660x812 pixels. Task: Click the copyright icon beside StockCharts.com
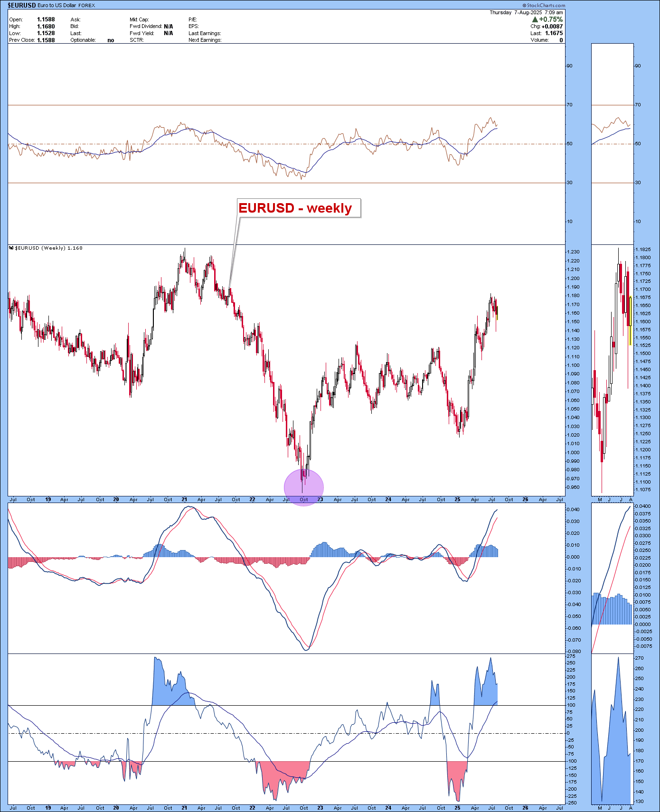pos(525,6)
